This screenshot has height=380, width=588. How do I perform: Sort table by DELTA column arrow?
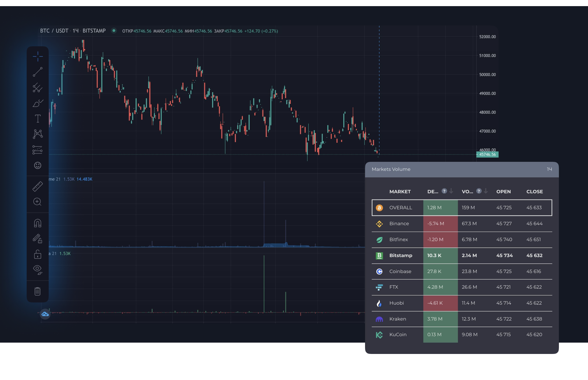pyautogui.click(x=451, y=191)
